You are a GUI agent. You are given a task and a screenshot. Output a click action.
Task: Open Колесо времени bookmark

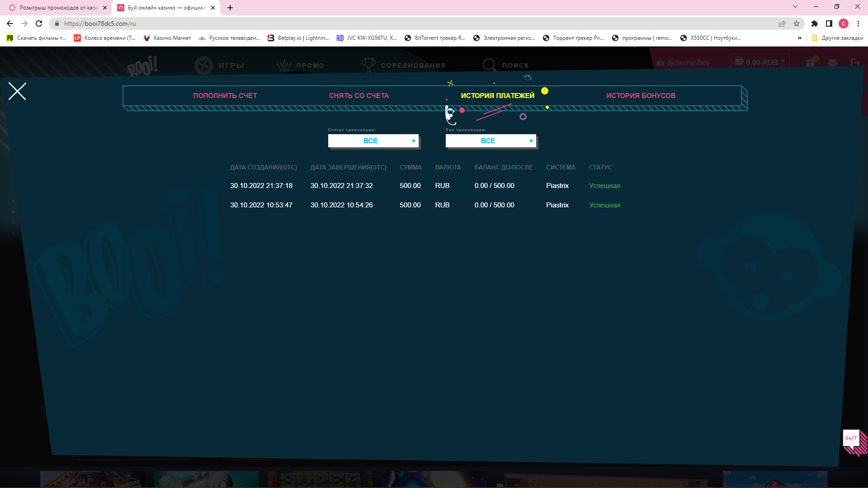105,38
